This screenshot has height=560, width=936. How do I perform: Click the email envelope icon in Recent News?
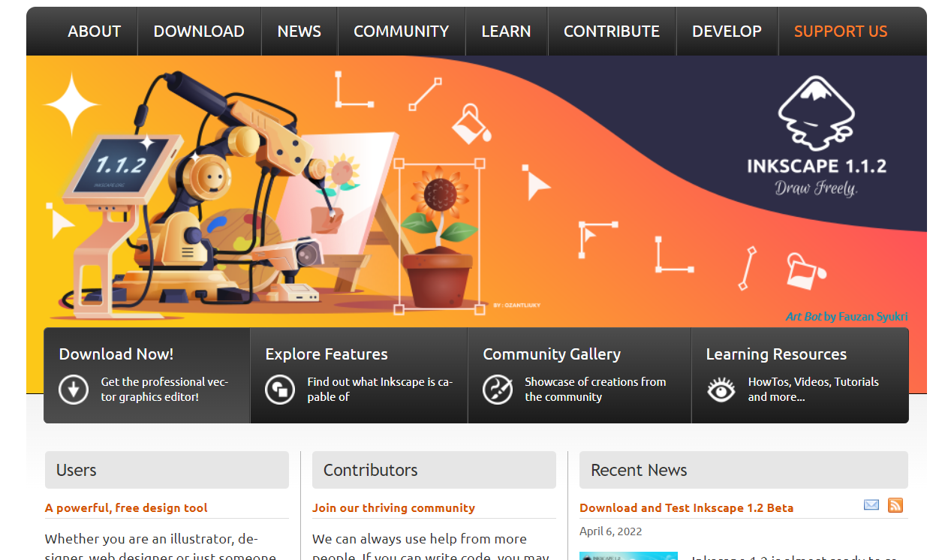coord(871,505)
